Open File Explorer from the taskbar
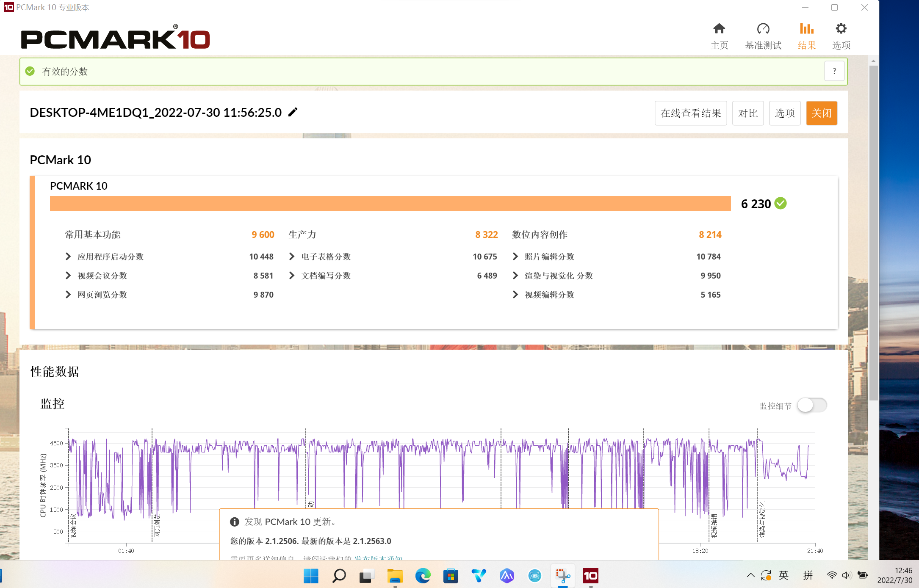Image resolution: width=919 pixels, height=588 pixels. point(395,576)
